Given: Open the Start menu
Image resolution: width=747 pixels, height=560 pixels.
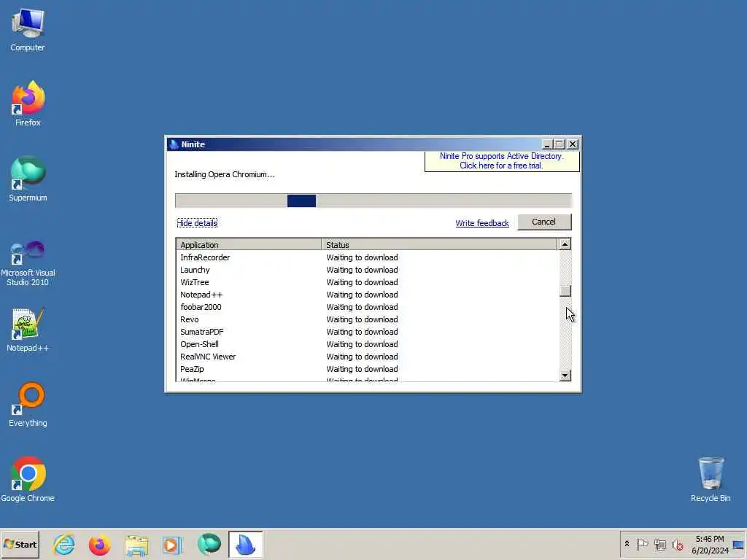Looking at the screenshot, I should [x=20, y=545].
